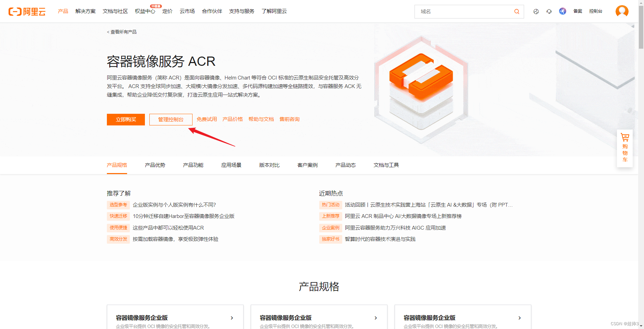Viewport: 644px width, 329px height.
Task: Select the 产品规格 tab
Action: (117, 165)
